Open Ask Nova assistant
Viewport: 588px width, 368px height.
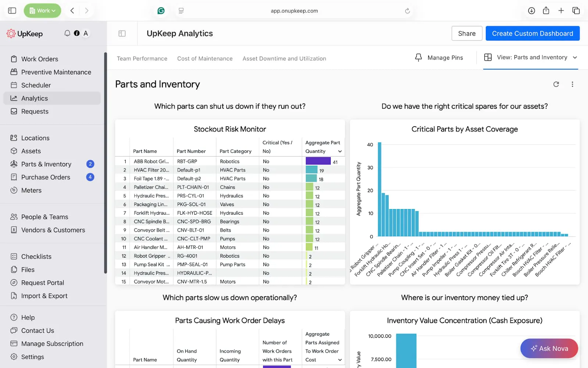[x=549, y=348]
